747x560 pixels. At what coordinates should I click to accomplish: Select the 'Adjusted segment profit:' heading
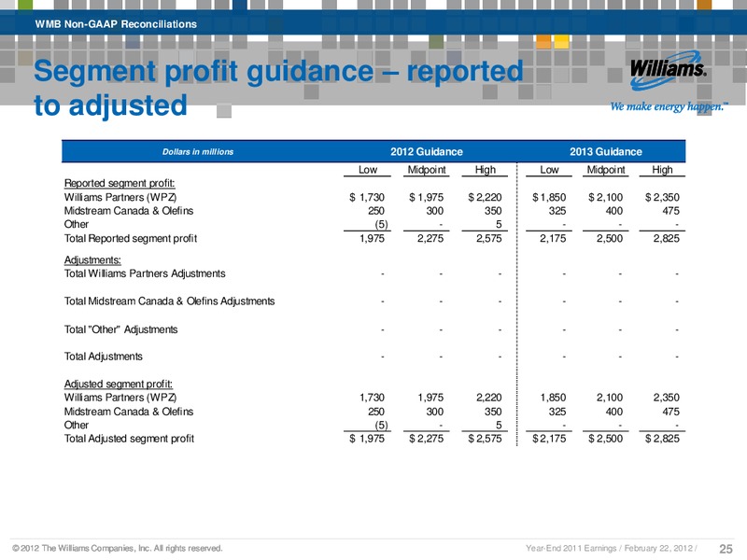point(119,384)
